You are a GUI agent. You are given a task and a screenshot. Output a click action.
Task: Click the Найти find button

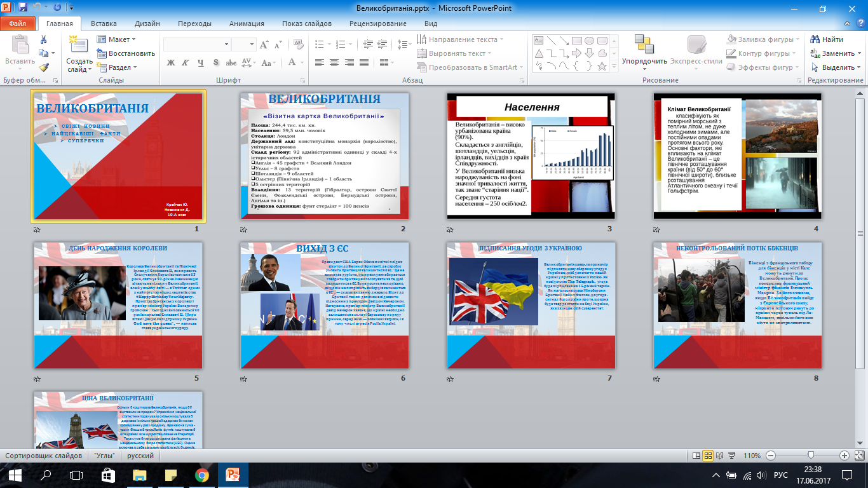pyautogui.click(x=828, y=39)
